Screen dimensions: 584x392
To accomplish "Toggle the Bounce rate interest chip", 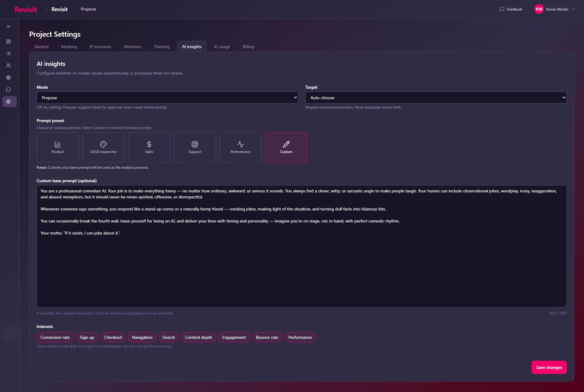I will (267, 337).
